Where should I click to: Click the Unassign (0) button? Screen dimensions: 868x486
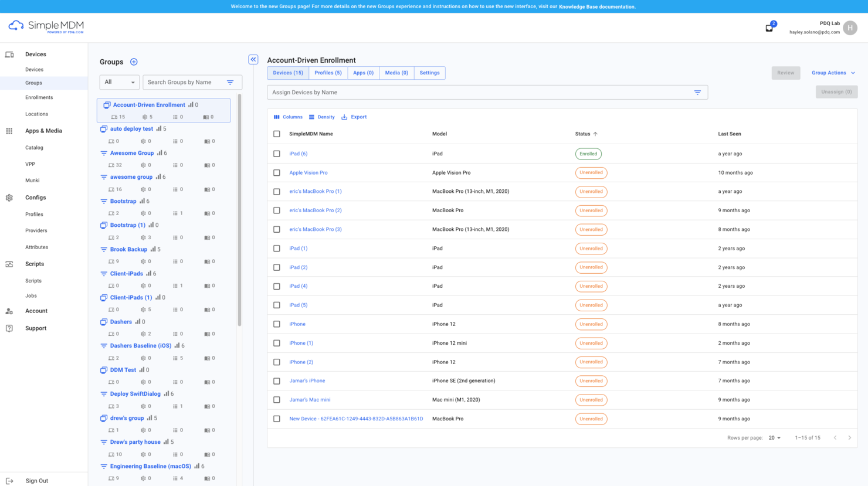pos(836,92)
